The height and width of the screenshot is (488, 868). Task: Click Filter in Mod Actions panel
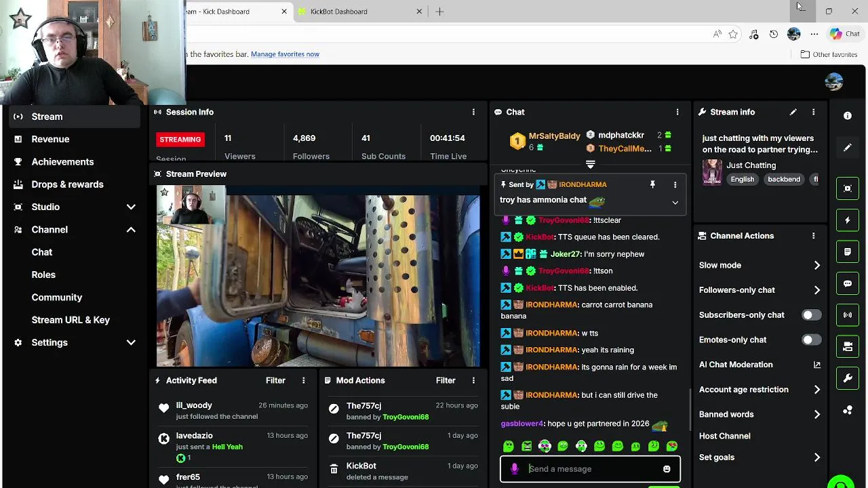pos(446,380)
